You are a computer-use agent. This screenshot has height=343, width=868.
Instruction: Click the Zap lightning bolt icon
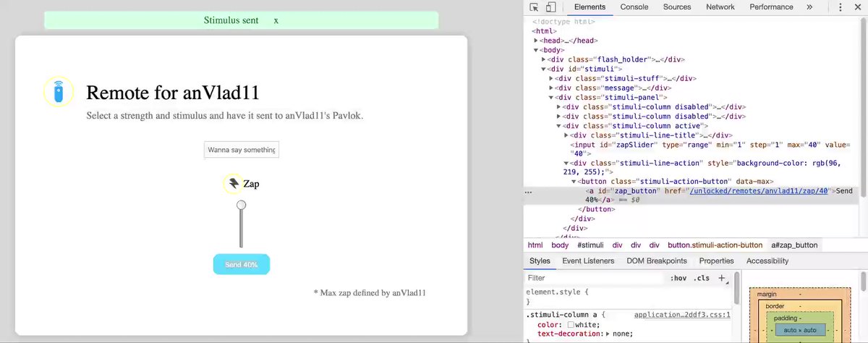(233, 184)
